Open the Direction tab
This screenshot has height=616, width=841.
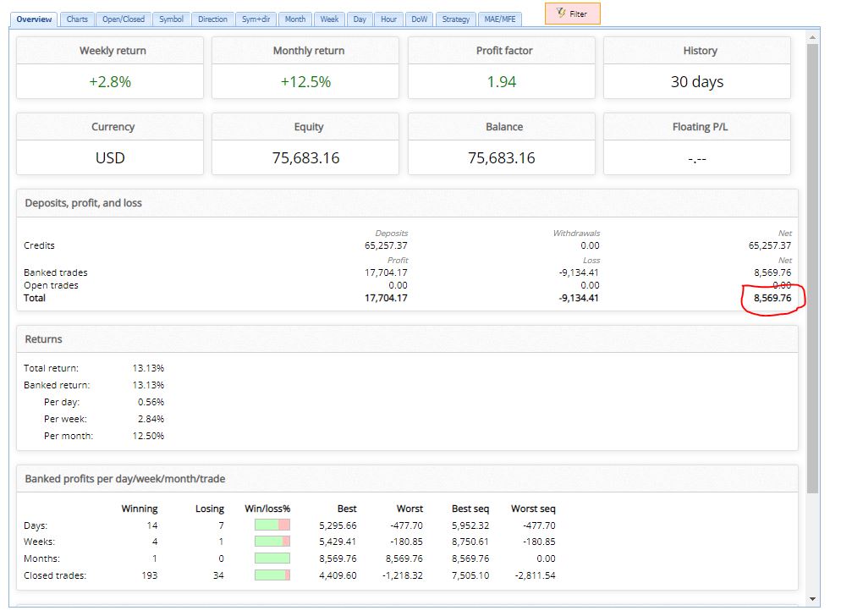212,19
